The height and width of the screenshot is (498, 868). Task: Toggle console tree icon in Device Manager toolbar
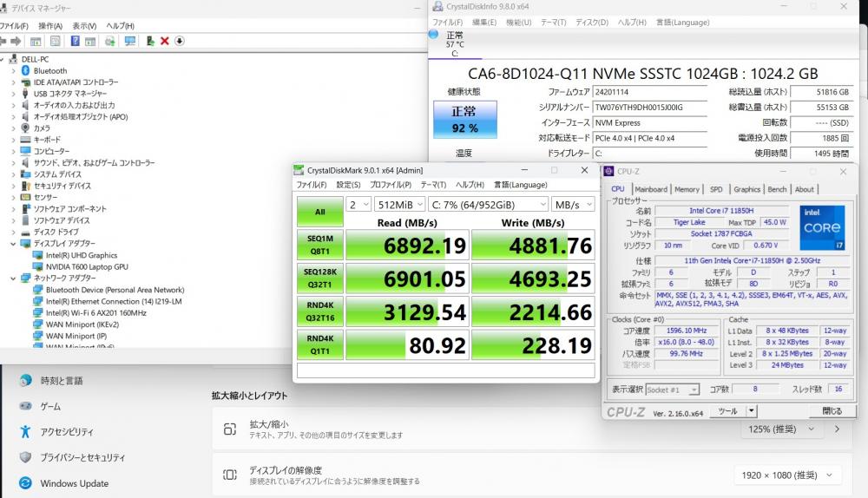click(x=36, y=41)
